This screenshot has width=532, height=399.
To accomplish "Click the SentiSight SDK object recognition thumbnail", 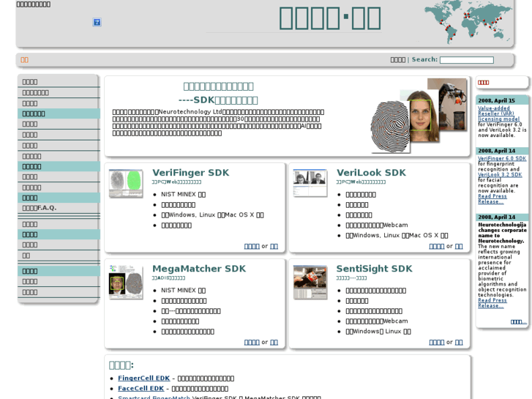I will point(310,282).
